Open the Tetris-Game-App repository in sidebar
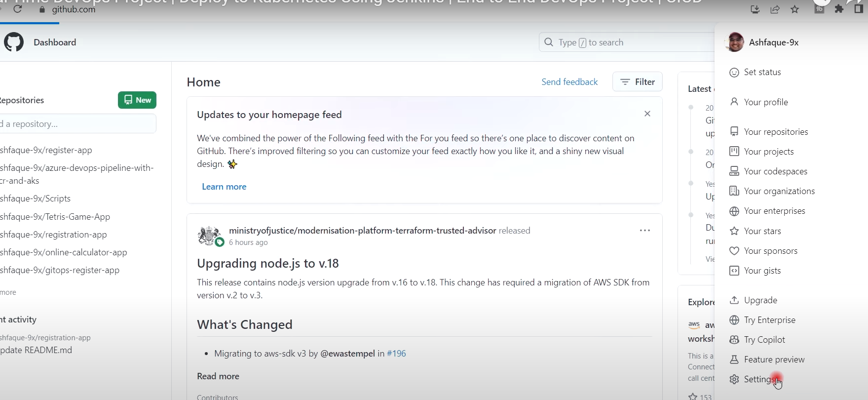The image size is (868, 400). tap(55, 217)
